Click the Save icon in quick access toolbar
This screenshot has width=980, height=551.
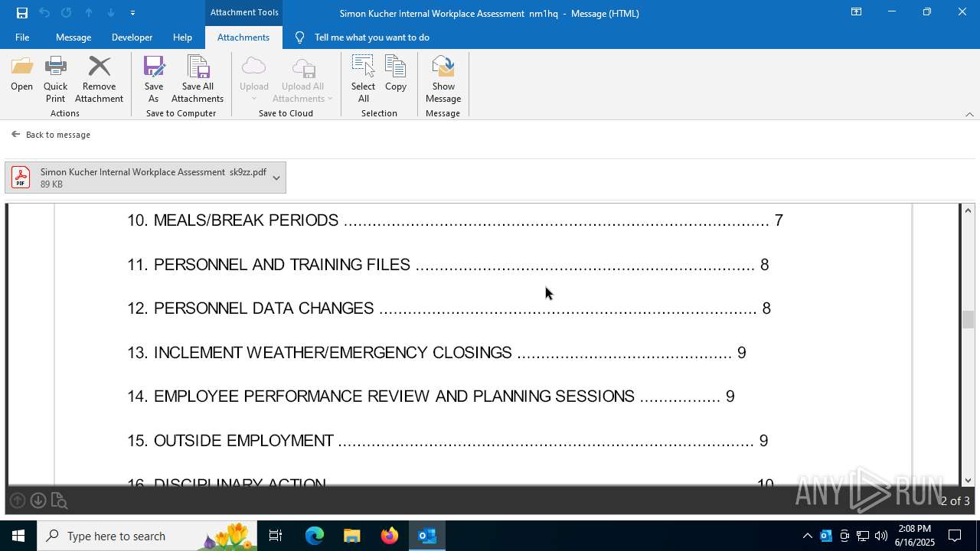[22, 13]
